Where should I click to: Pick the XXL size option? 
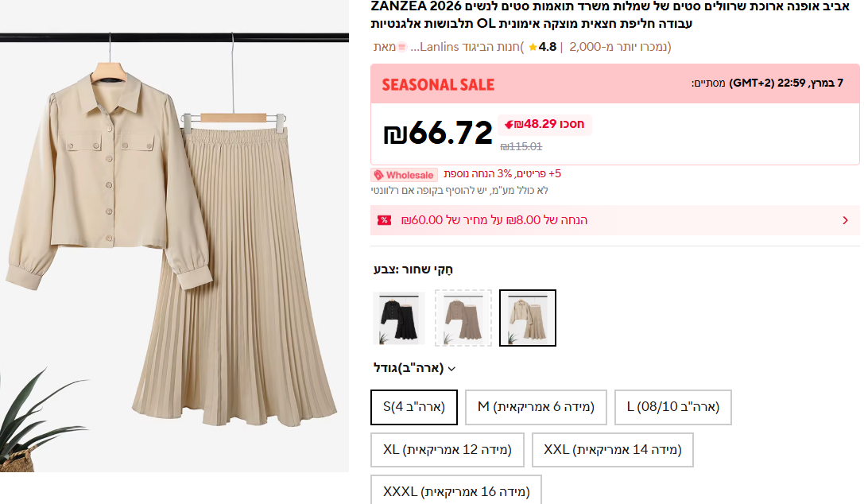click(612, 450)
